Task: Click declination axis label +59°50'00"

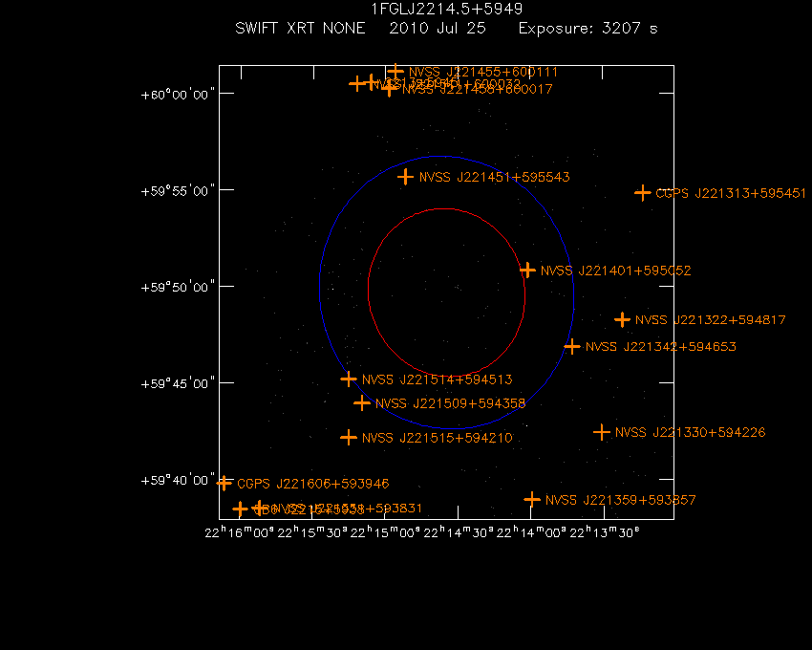Action: tap(178, 287)
